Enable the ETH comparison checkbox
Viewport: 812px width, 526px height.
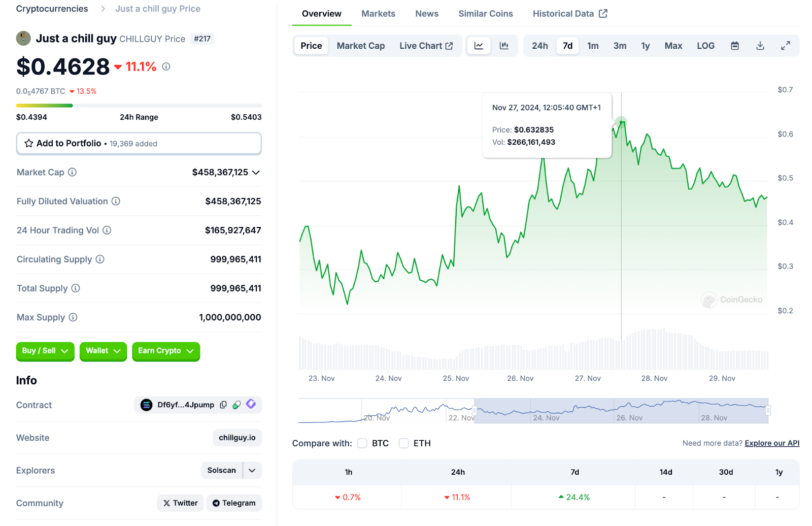pyautogui.click(x=403, y=443)
